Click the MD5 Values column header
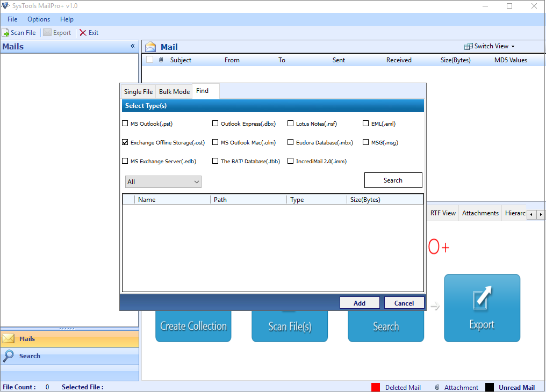Screen dimensions: 546x392 pos(511,60)
